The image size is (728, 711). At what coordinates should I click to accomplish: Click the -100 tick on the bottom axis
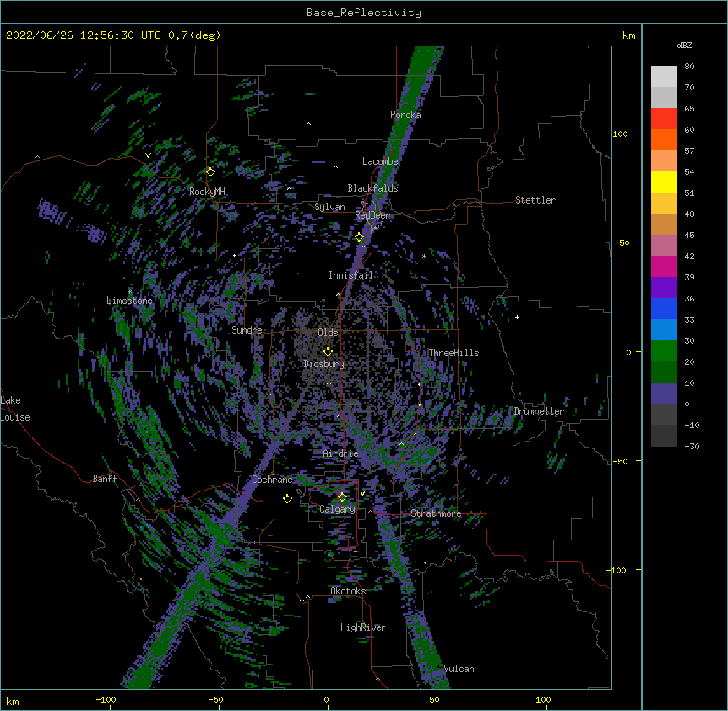[x=106, y=700]
